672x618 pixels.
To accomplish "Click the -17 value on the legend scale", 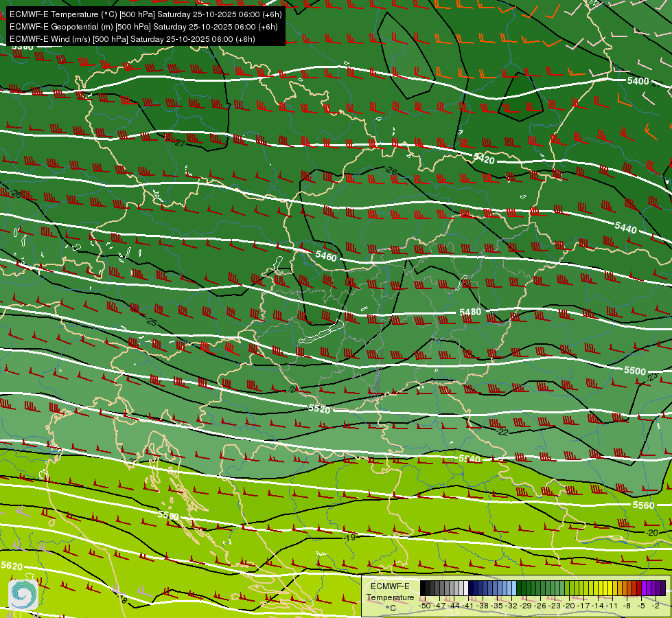I will [x=584, y=606].
